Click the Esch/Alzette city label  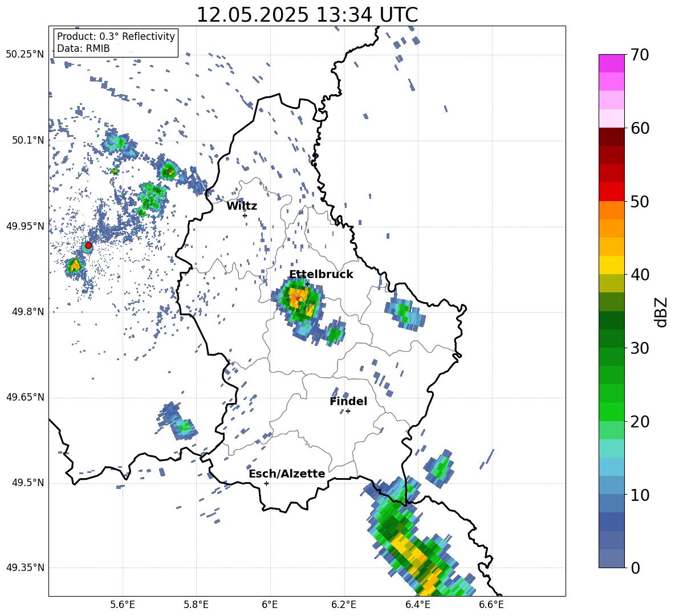pyautogui.click(x=287, y=474)
